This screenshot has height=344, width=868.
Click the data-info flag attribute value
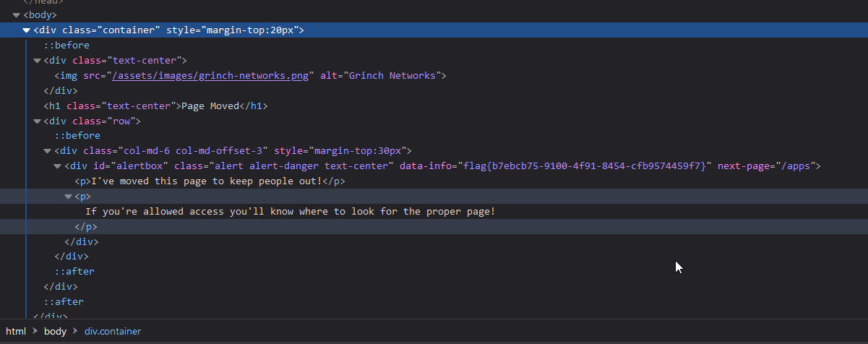tap(584, 166)
